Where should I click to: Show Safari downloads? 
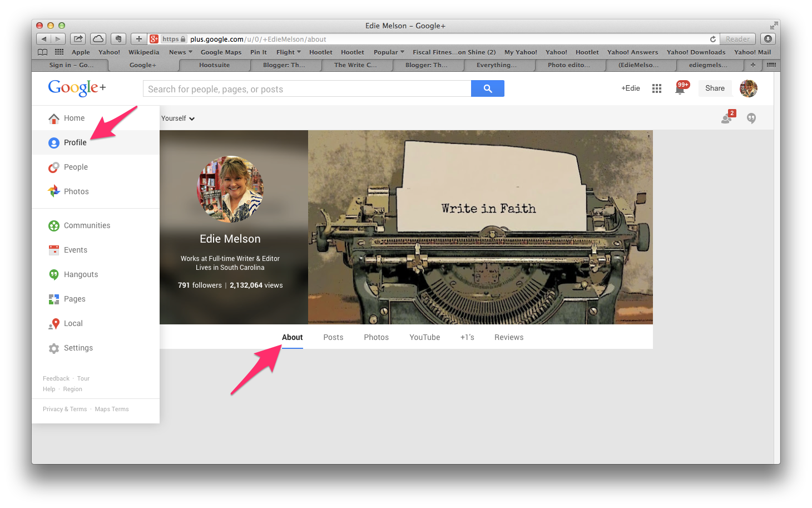click(768, 39)
